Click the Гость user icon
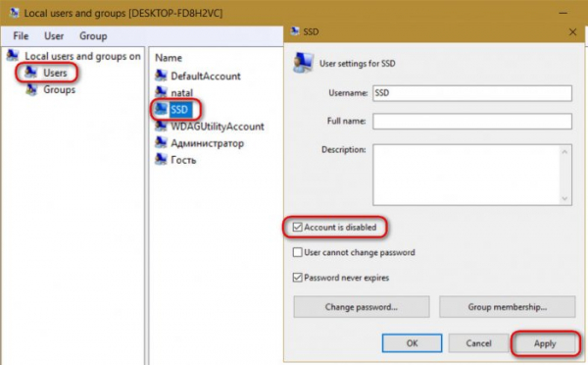This screenshot has height=365, width=588. [x=161, y=160]
